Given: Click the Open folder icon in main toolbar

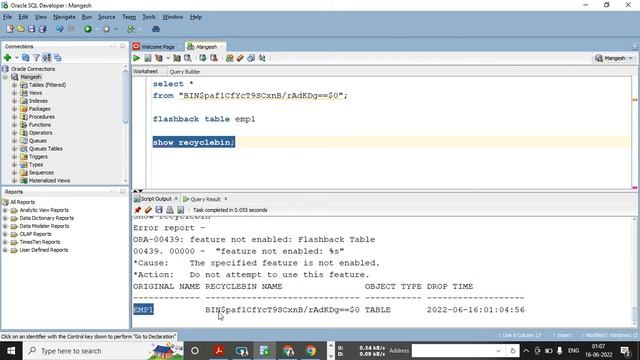Looking at the screenshot, I should click(x=20, y=29).
